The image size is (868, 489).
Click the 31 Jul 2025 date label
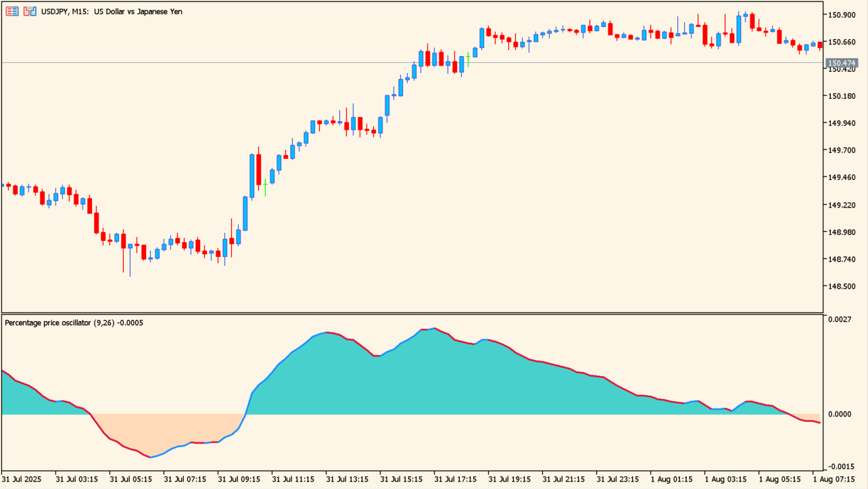[22, 480]
